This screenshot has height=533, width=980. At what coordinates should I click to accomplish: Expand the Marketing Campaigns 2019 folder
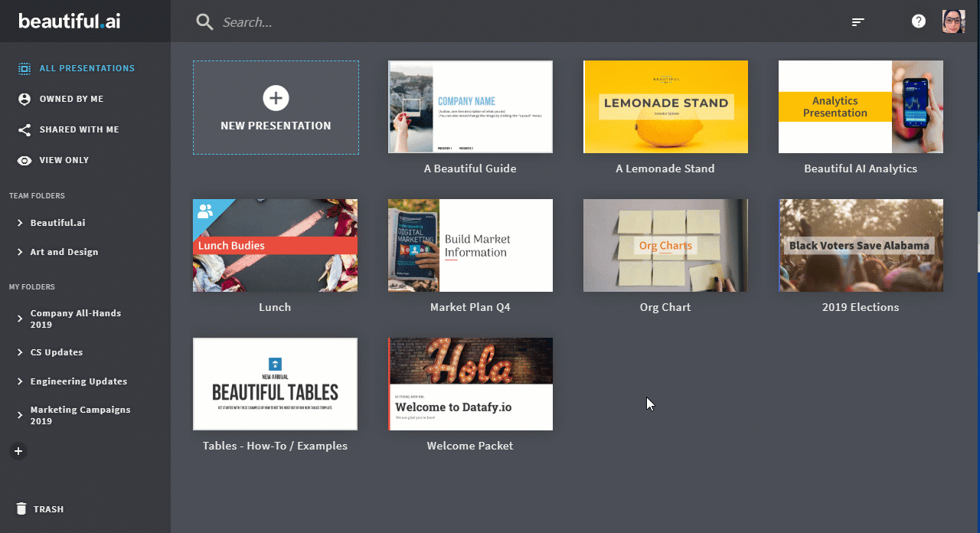click(20, 415)
